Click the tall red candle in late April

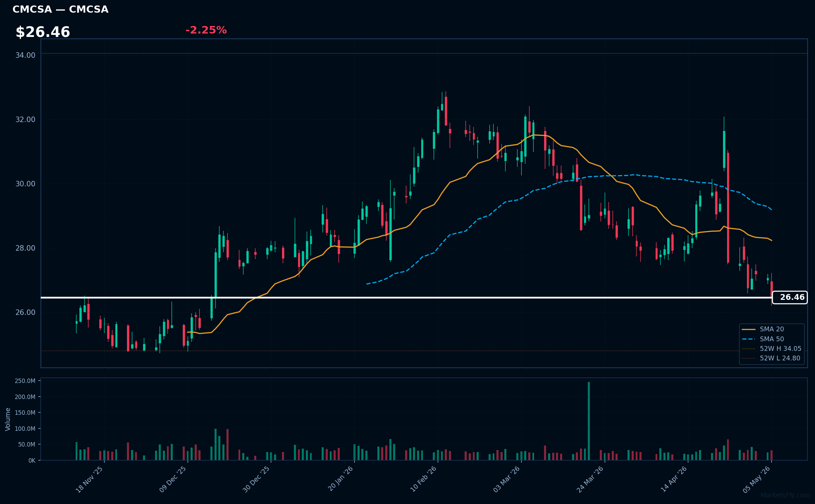[x=728, y=208]
